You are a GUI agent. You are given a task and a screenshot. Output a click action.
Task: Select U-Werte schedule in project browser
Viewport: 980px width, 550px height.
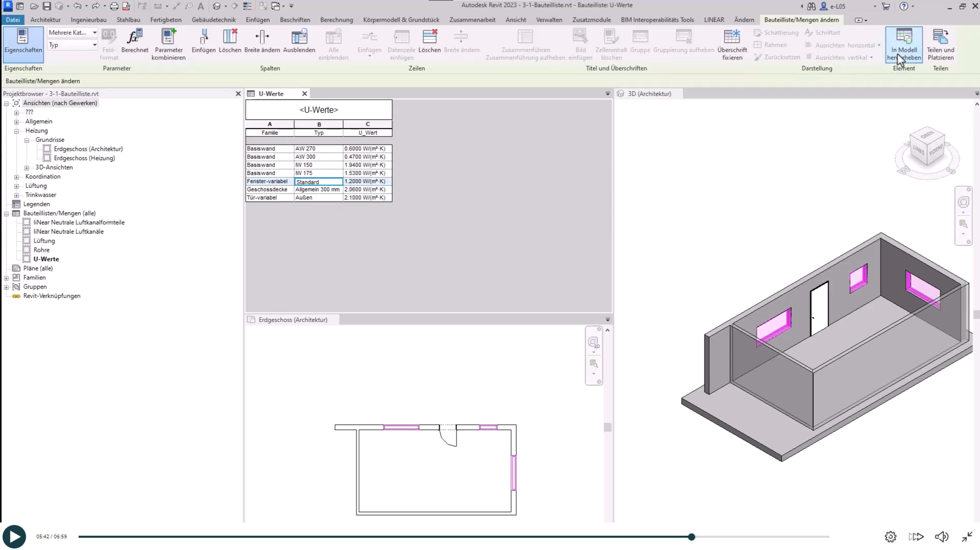46,259
